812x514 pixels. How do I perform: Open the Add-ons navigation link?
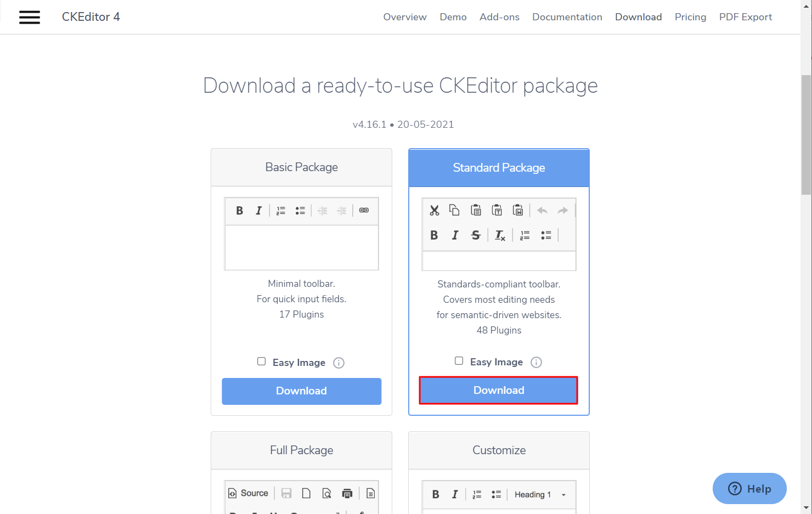click(499, 17)
